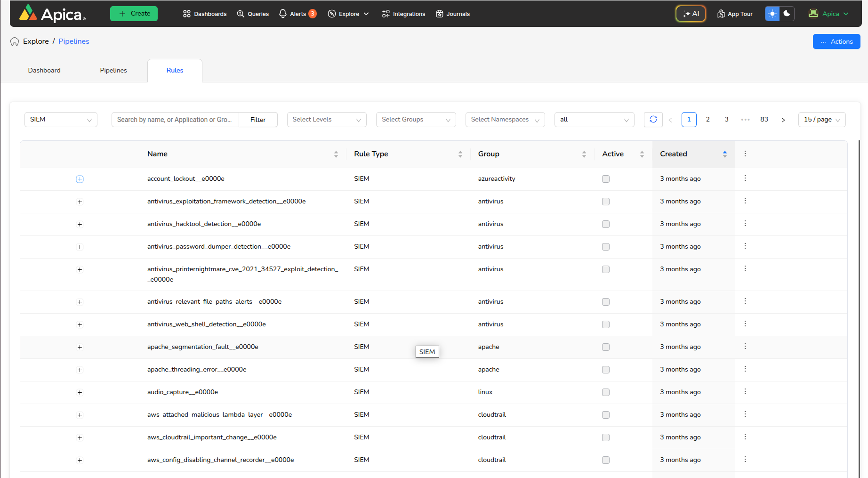Click the refresh rules list icon
This screenshot has height=478, width=868.
point(653,120)
